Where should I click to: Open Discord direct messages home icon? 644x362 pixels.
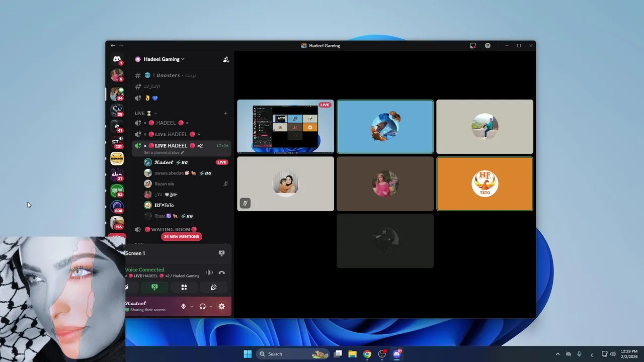coord(117,59)
